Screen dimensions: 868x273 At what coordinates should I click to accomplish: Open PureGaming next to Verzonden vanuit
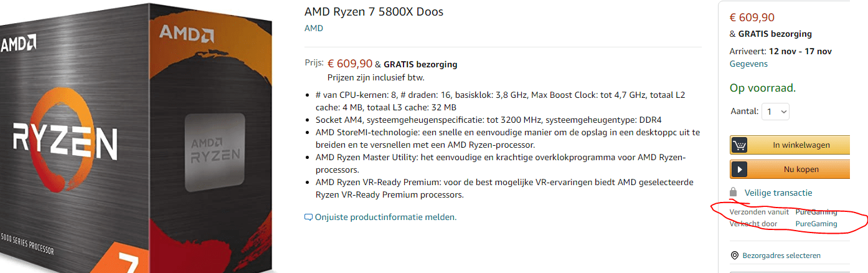coord(816,212)
